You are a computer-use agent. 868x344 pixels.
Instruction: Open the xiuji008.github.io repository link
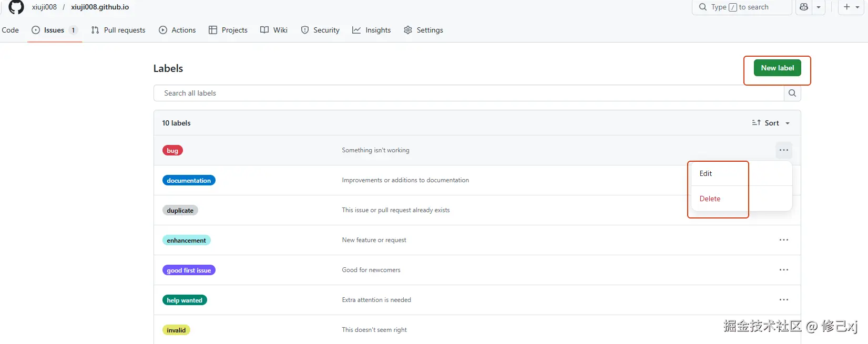click(x=100, y=7)
